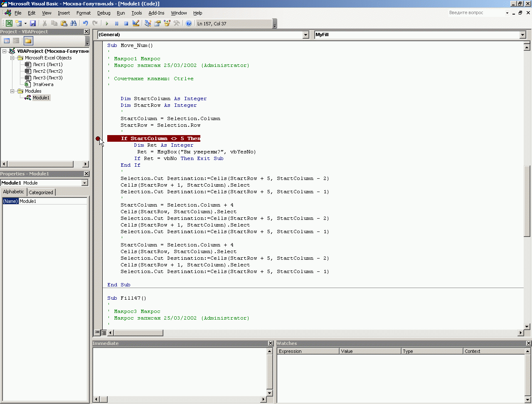Screen dimensions: 532x404
Task: Switch to the Categorized properties tab
Action: point(41,192)
